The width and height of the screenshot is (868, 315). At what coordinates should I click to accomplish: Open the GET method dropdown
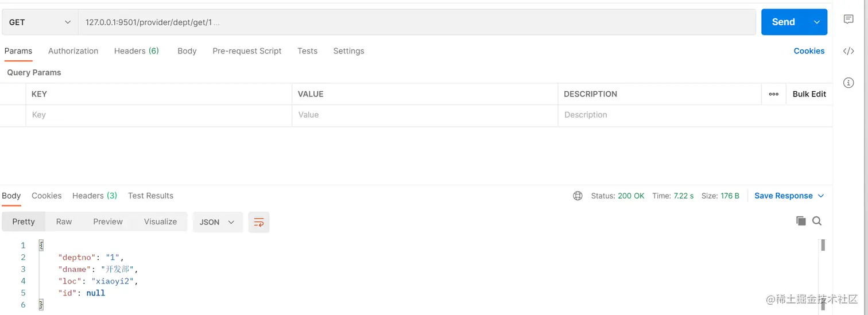pyautogui.click(x=40, y=22)
